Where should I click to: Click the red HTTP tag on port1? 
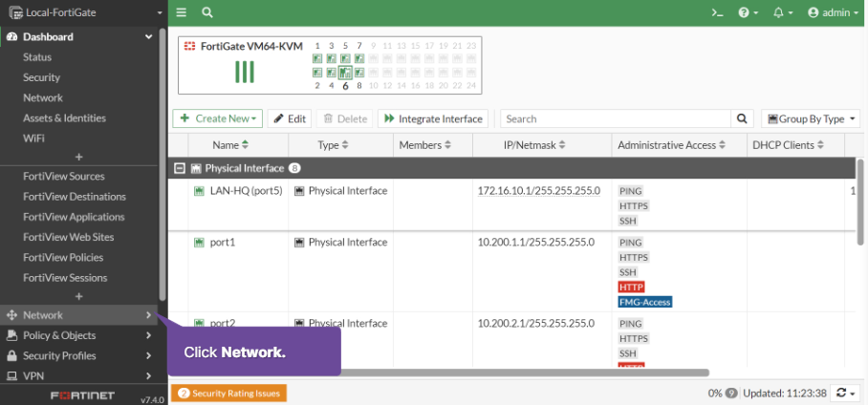pyautogui.click(x=632, y=288)
